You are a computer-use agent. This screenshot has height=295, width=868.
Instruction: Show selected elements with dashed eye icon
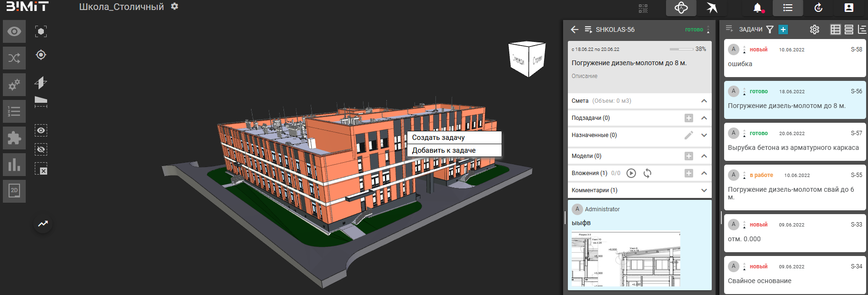tap(41, 130)
